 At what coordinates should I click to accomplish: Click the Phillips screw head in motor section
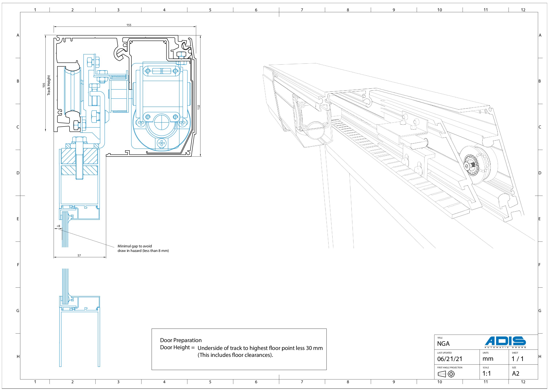click(162, 143)
